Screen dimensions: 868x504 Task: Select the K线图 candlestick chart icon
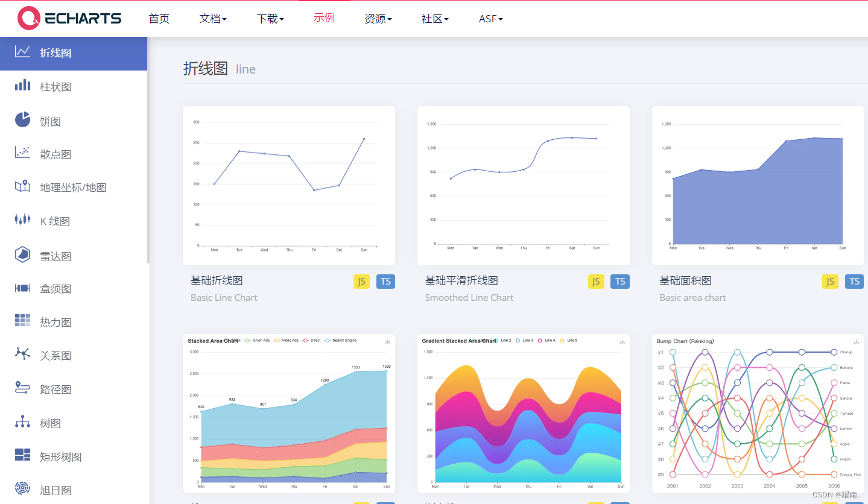tap(22, 221)
